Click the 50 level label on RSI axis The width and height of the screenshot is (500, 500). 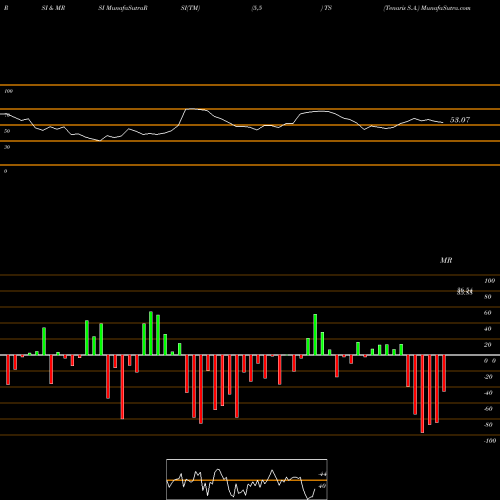pyautogui.click(x=7, y=131)
